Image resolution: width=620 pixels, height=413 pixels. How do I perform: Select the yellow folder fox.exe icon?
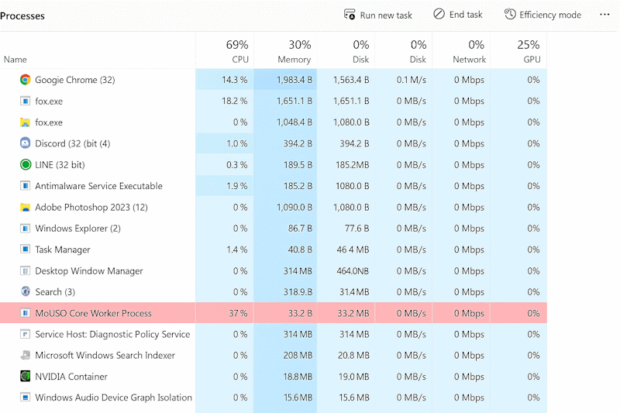pos(25,123)
